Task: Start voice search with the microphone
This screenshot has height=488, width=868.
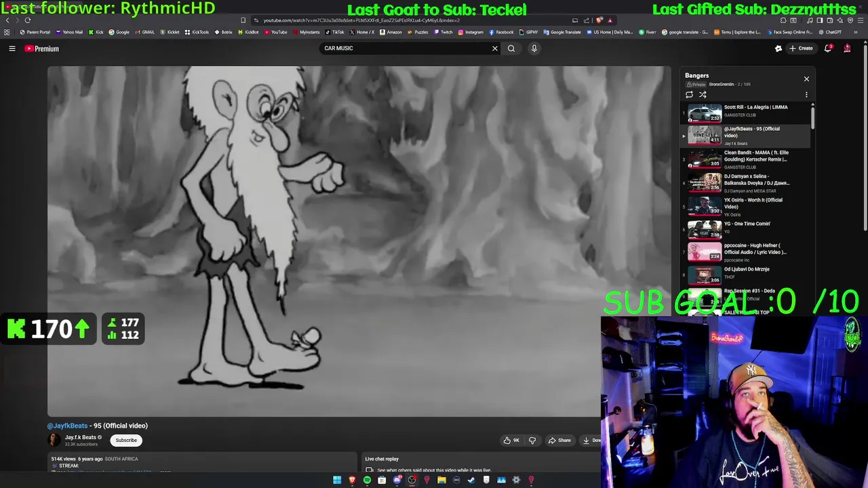Action: [534, 48]
